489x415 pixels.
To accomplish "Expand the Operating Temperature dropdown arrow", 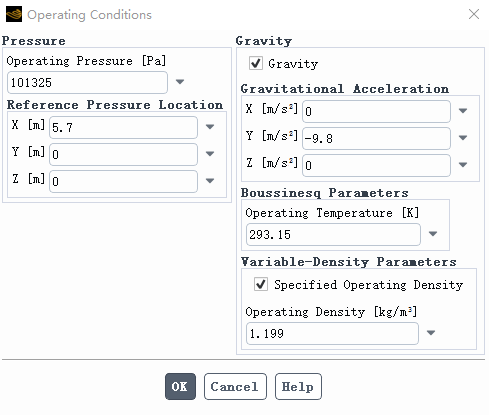I will pos(433,234).
